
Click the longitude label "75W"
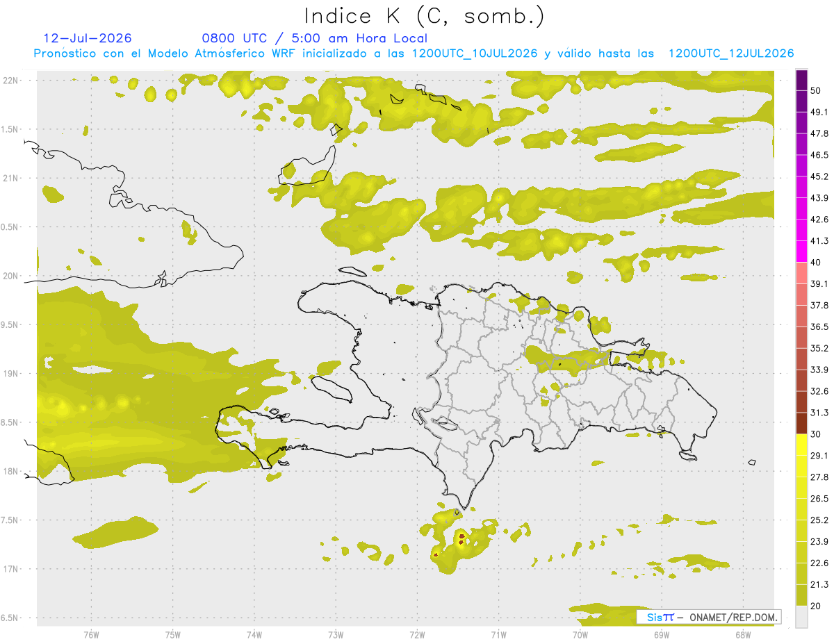coord(173,635)
